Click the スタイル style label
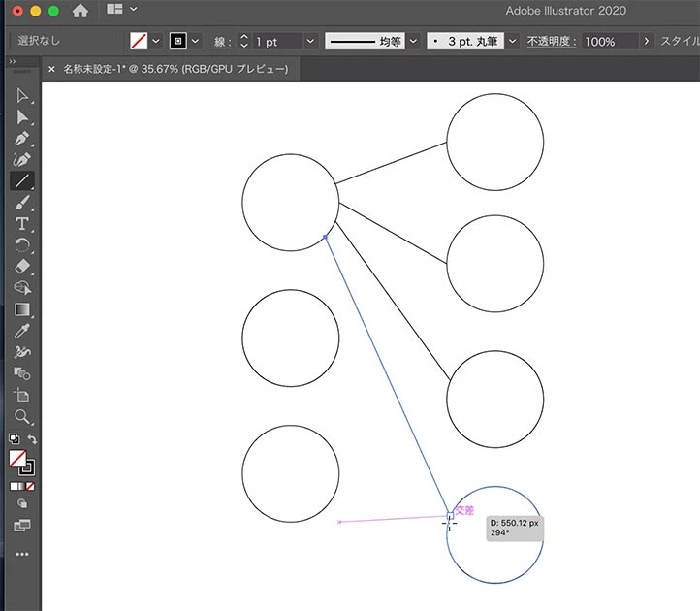 (x=680, y=41)
